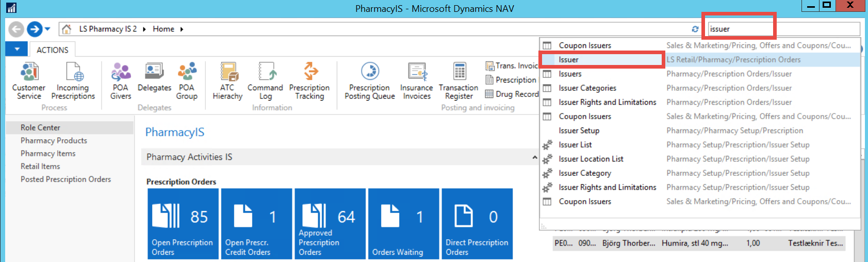The height and width of the screenshot is (262, 868).
Task: Open the Orders Waiting tile
Action: point(403,224)
